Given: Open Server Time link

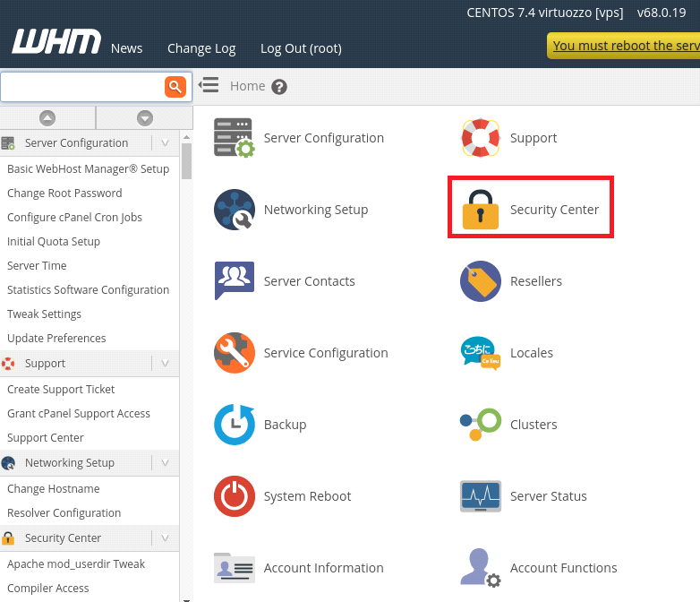Looking at the screenshot, I should (x=37, y=265).
